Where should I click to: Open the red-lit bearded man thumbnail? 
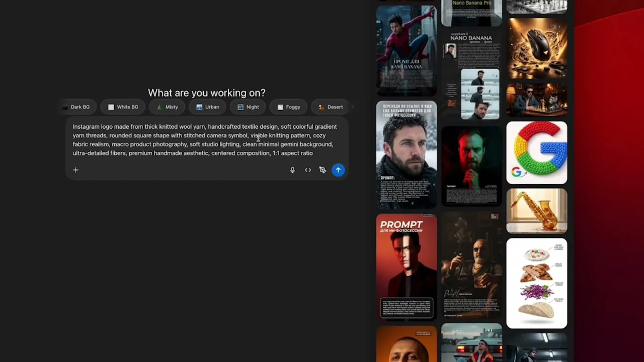(x=472, y=166)
